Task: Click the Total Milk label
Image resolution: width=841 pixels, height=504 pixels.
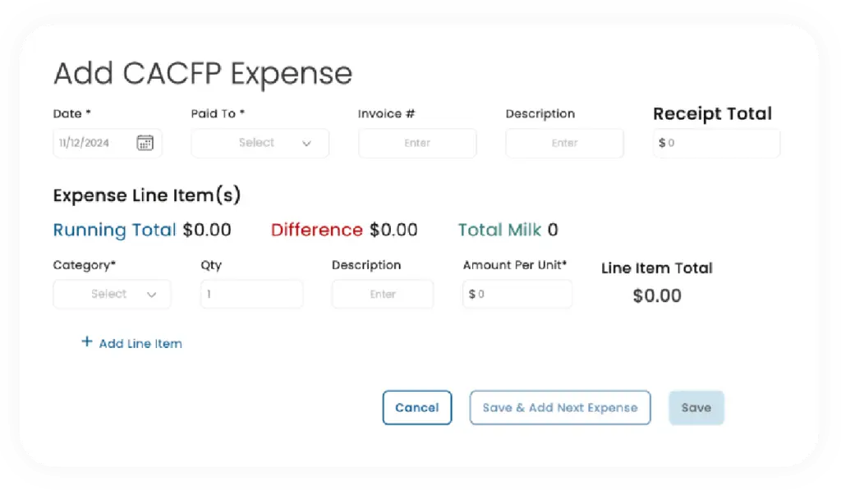Action: click(499, 230)
